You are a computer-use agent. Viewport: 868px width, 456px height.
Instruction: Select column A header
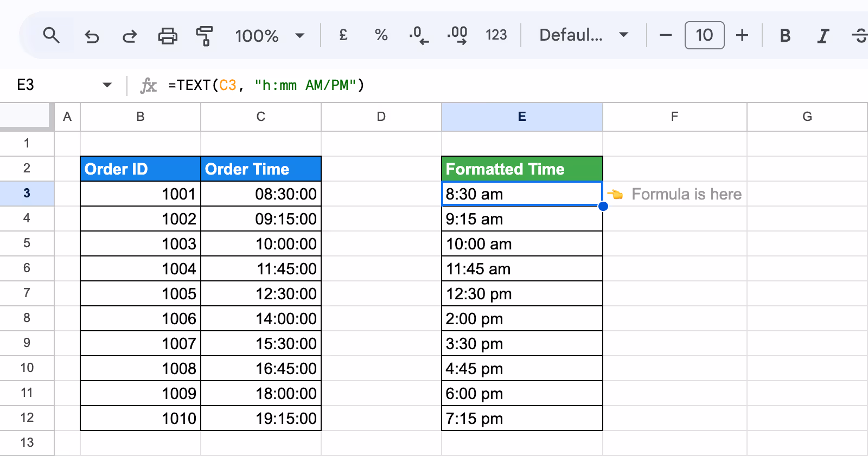point(67,117)
